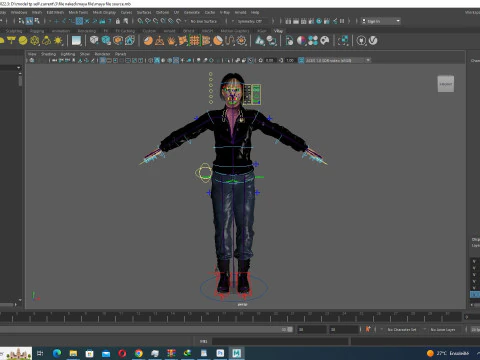Viewport: 480px width, 360px height.
Task: Toggle the highlighted snap icon in status line
Action: click(79, 21)
